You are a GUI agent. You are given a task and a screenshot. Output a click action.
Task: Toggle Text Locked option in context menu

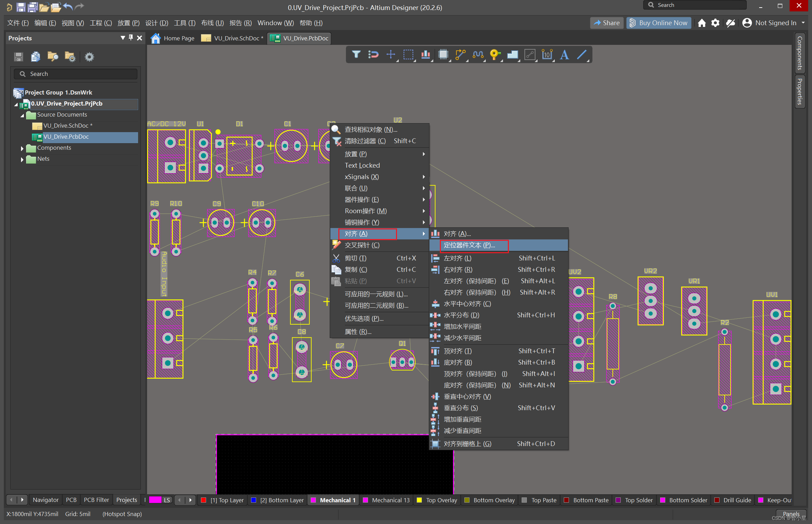(362, 165)
